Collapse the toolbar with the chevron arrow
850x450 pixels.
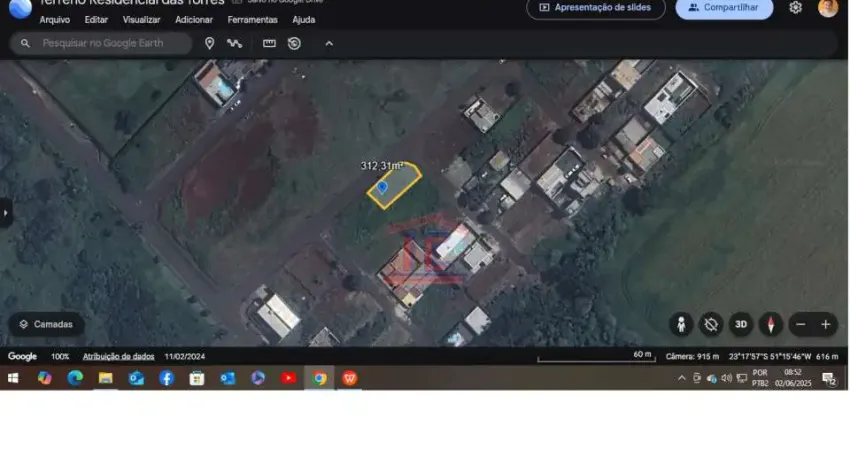click(329, 43)
